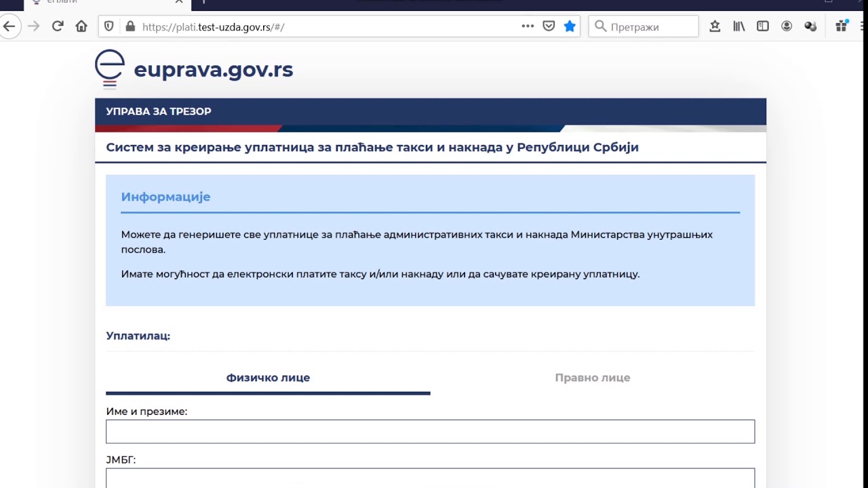Open the tracking protection shield icon
The width and height of the screenshot is (868, 488).
point(108,26)
